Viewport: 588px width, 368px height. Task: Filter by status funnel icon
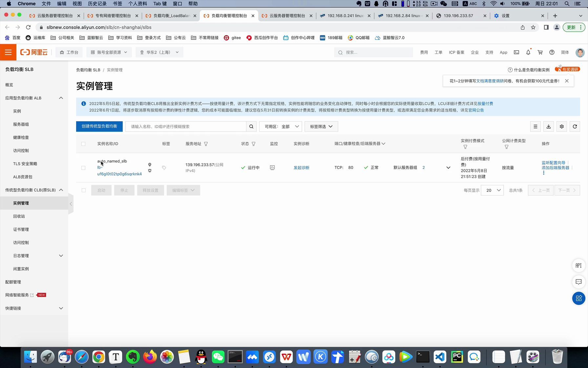(x=254, y=144)
